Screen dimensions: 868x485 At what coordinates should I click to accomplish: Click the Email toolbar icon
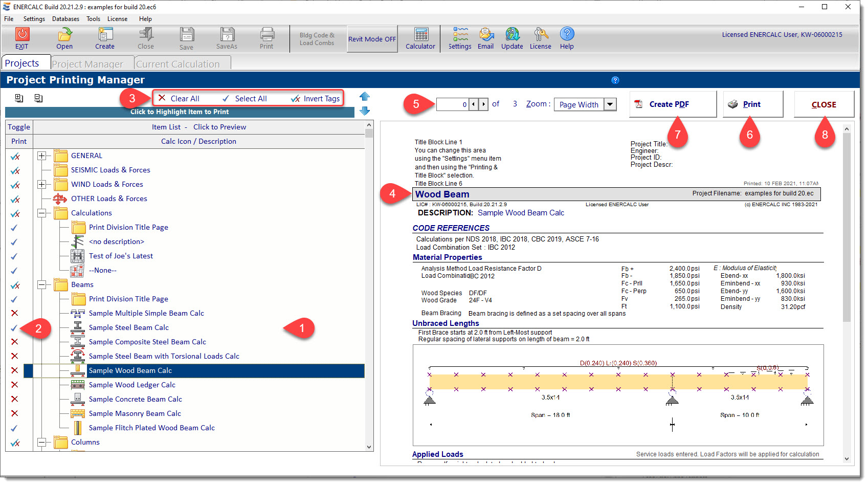[486, 34]
